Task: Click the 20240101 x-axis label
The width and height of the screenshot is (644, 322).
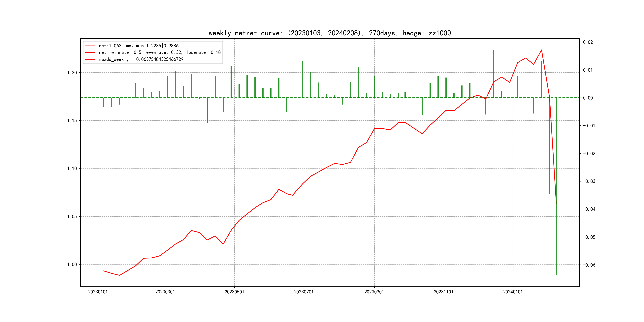Action: tap(513, 292)
